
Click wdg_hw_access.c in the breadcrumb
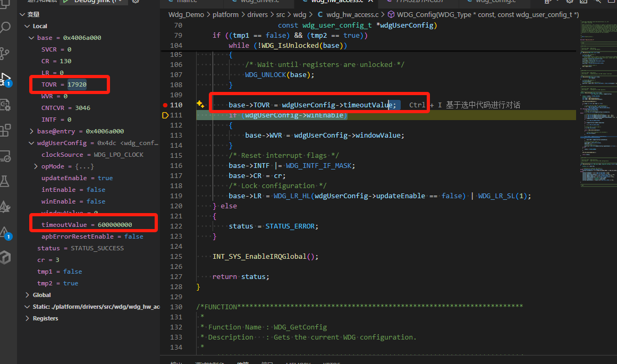coord(352,14)
